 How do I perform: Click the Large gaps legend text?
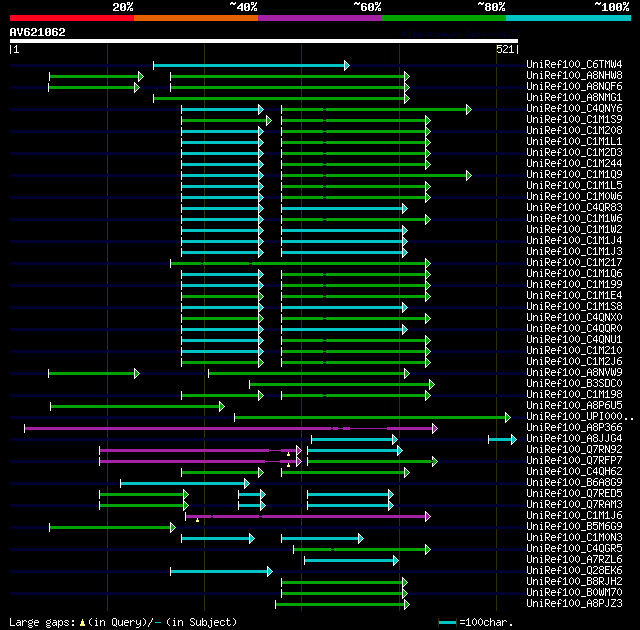pos(123,622)
